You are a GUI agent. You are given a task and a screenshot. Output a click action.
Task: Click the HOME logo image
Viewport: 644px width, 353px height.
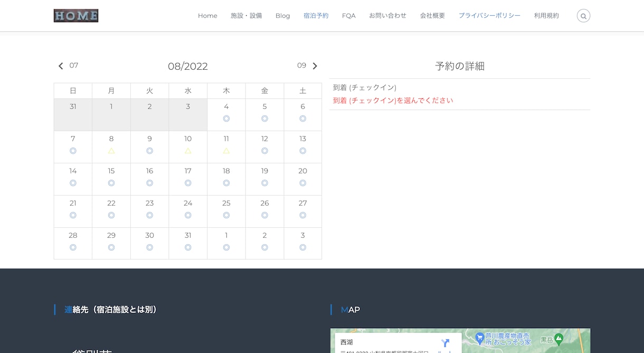76,16
